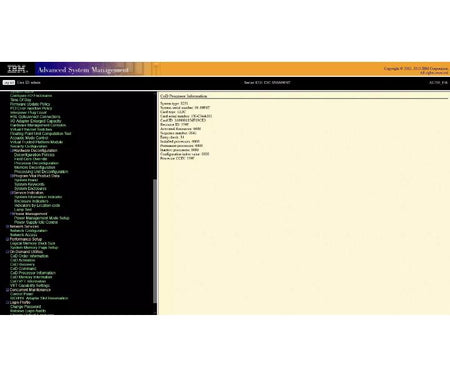Screen dimensions: 450x375
Task: Collapse the Network Services section
Action: [x=8, y=226]
